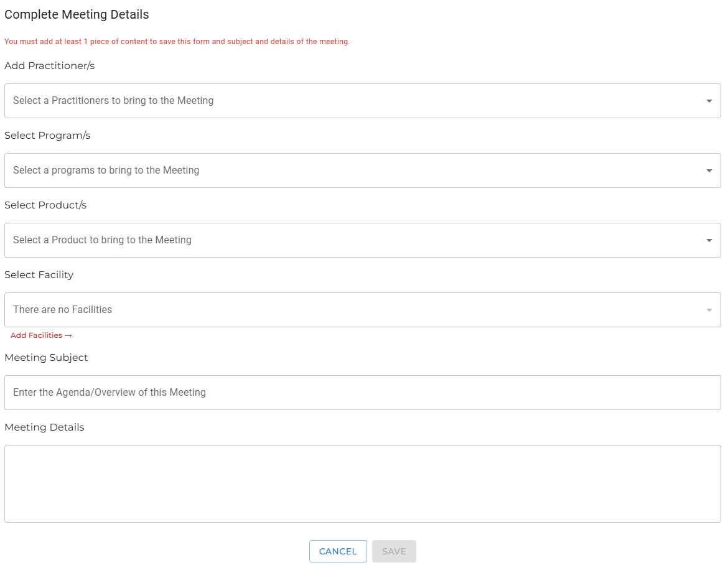Open the Product selection dropdown
The width and height of the screenshot is (728, 565).
click(363, 240)
